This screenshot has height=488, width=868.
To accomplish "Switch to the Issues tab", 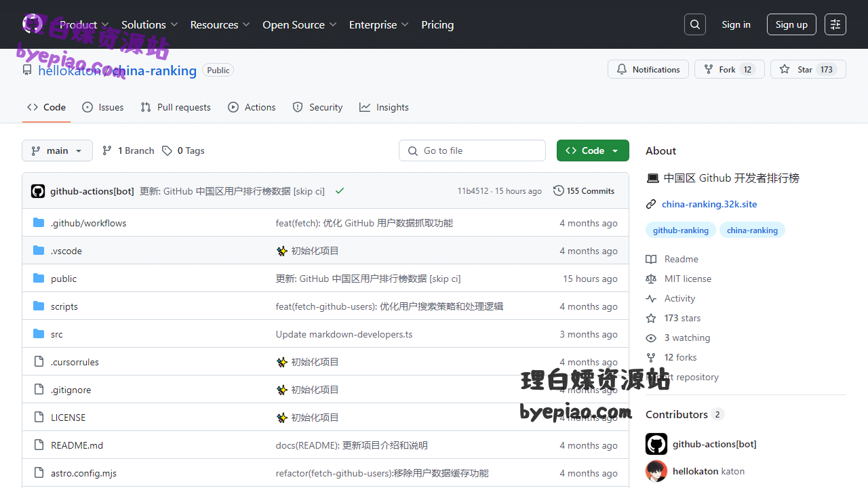I will pos(102,107).
